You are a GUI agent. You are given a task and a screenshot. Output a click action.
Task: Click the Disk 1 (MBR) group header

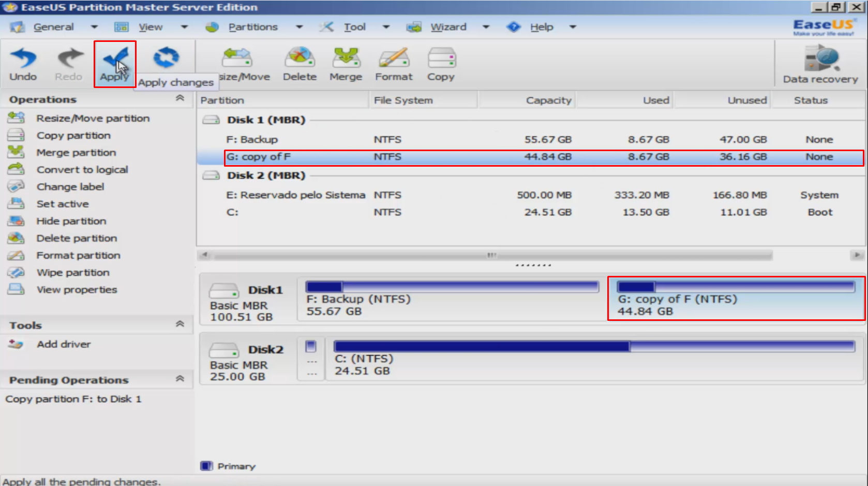(x=266, y=120)
